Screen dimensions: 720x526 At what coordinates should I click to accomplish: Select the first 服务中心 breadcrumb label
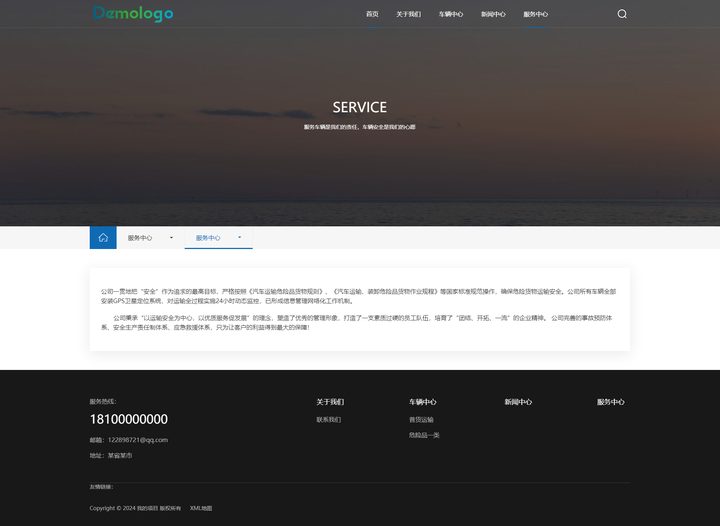click(x=140, y=238)
